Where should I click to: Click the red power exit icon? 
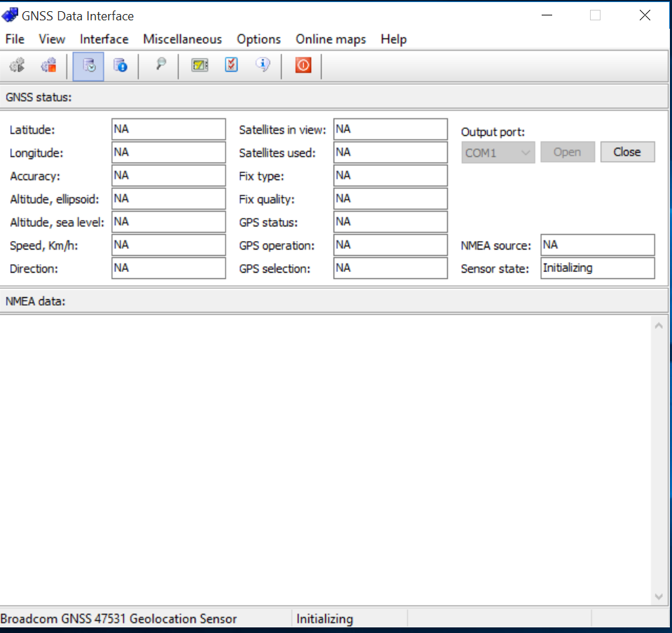click(303, 65)
